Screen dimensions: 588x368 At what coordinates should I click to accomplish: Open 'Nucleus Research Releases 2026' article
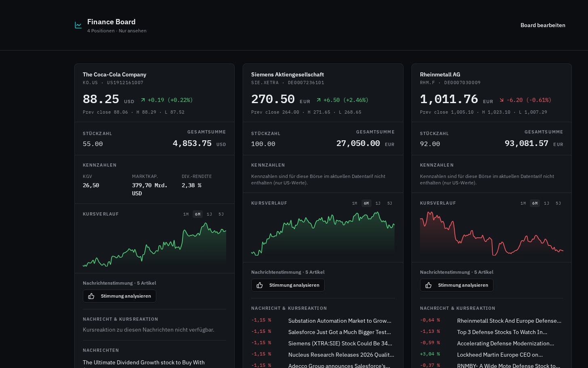341,355
